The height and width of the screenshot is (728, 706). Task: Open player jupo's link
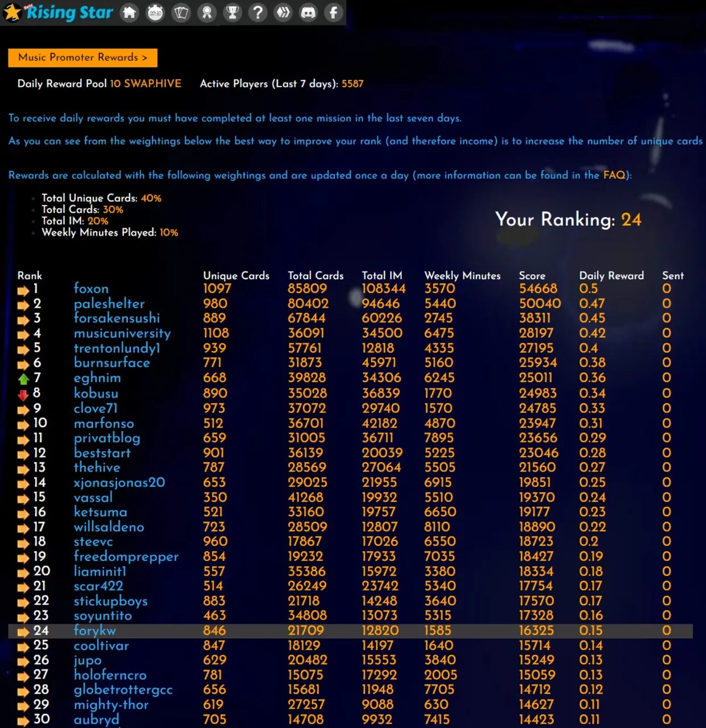tap(88, 661)
